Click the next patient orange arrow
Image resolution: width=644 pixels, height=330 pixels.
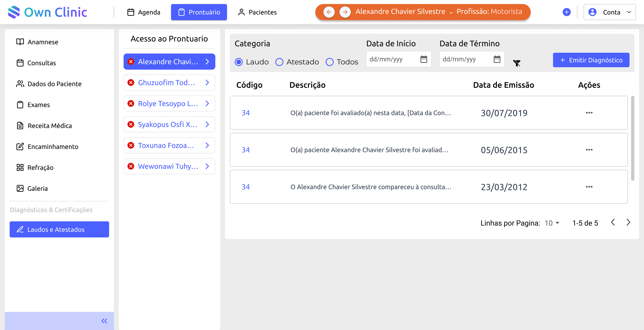(x=345, y=12)
